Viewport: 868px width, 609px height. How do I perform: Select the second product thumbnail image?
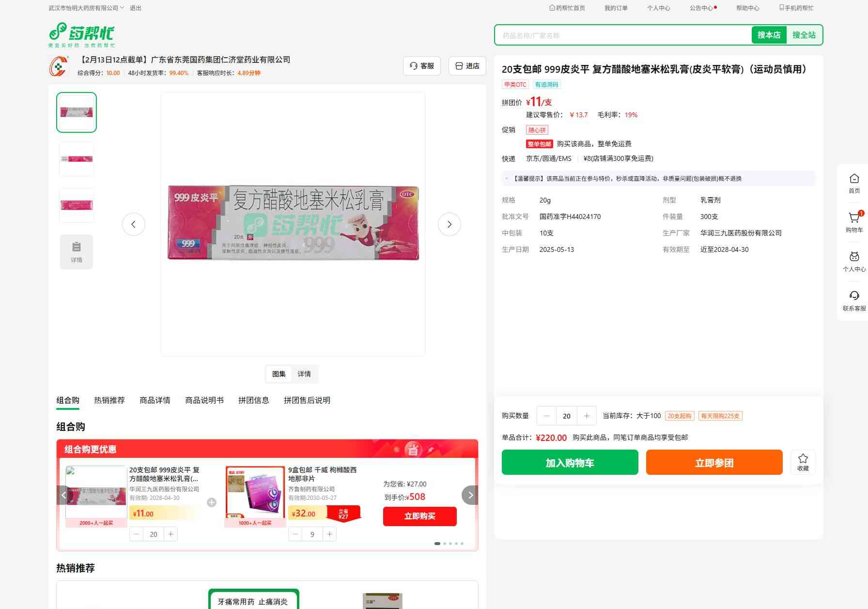(x=77, y=159)
